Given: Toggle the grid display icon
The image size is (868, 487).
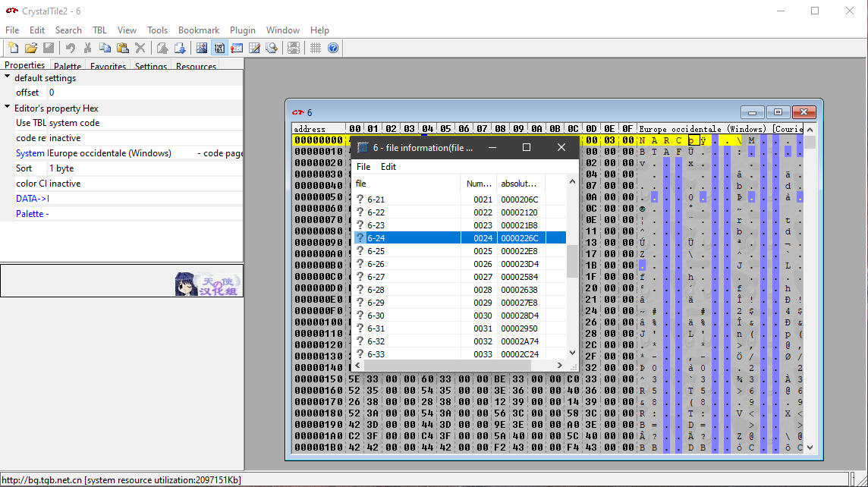Looking at the screenshot, I should tap(316, 48).
